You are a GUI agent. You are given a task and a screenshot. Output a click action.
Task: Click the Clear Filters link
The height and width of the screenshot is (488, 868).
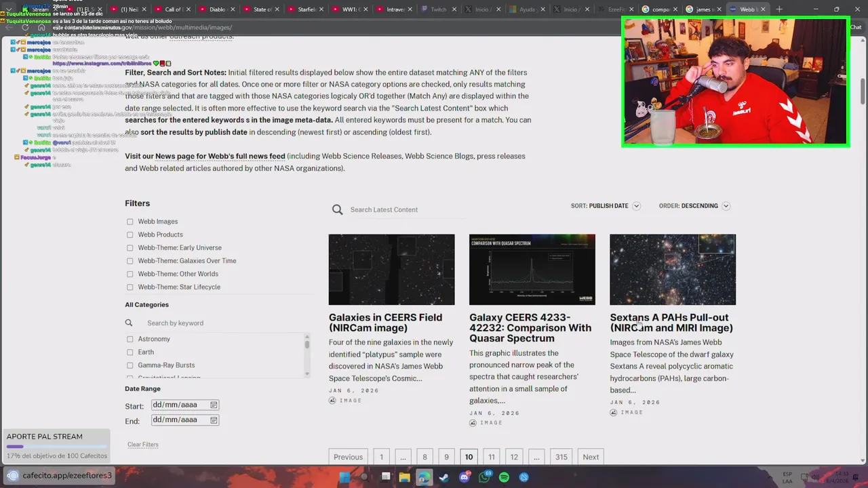coord(142,445)
